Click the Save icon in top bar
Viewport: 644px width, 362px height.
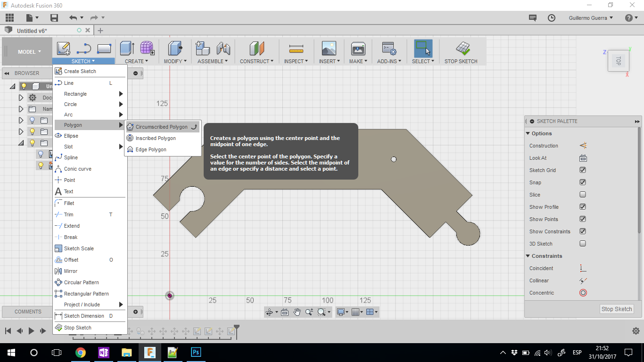pyautogui.click(x=54, y=18)
